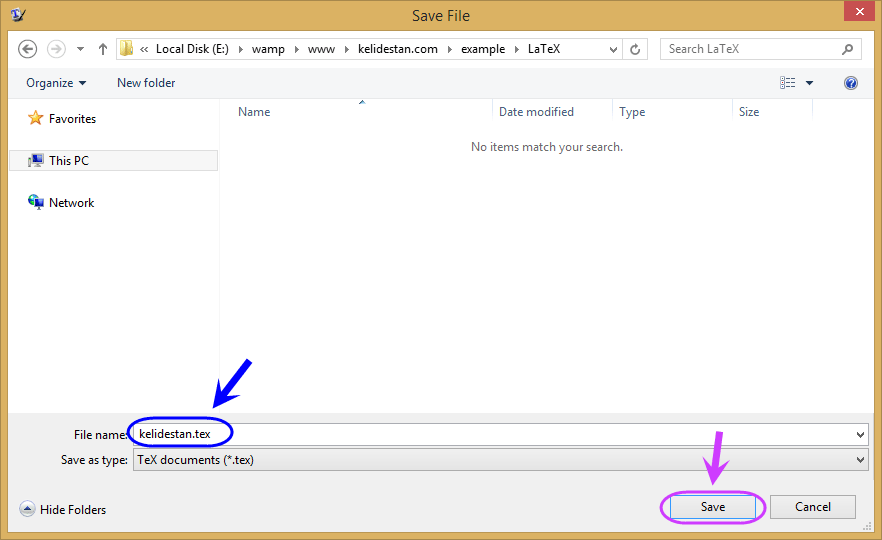Select example breadcrumb in path
Image resolution: width=882 pixels, height=540 pixels.
coord(483,49)
